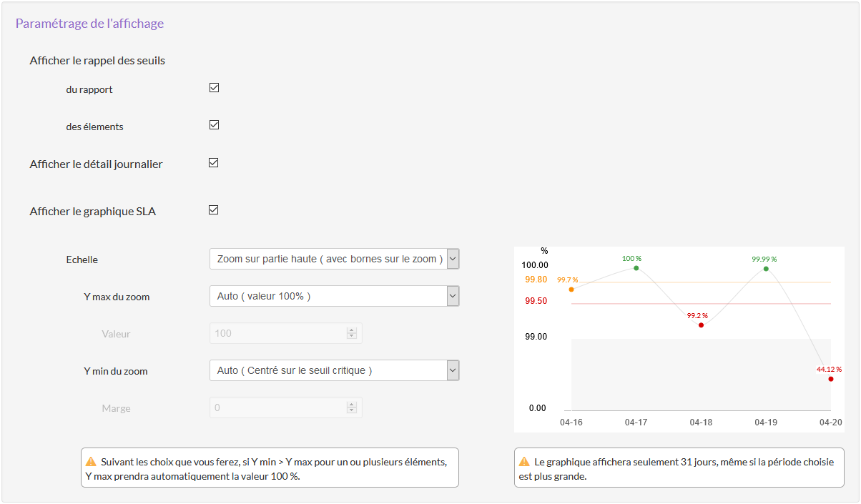Click the Y min warning triangle icon

[x=92, y=462]
